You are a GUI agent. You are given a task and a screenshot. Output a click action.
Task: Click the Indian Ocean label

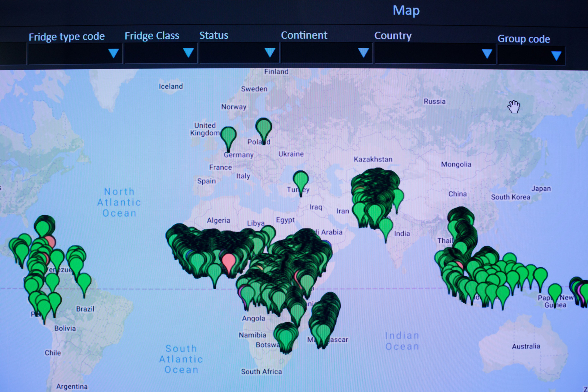(402, 341)
